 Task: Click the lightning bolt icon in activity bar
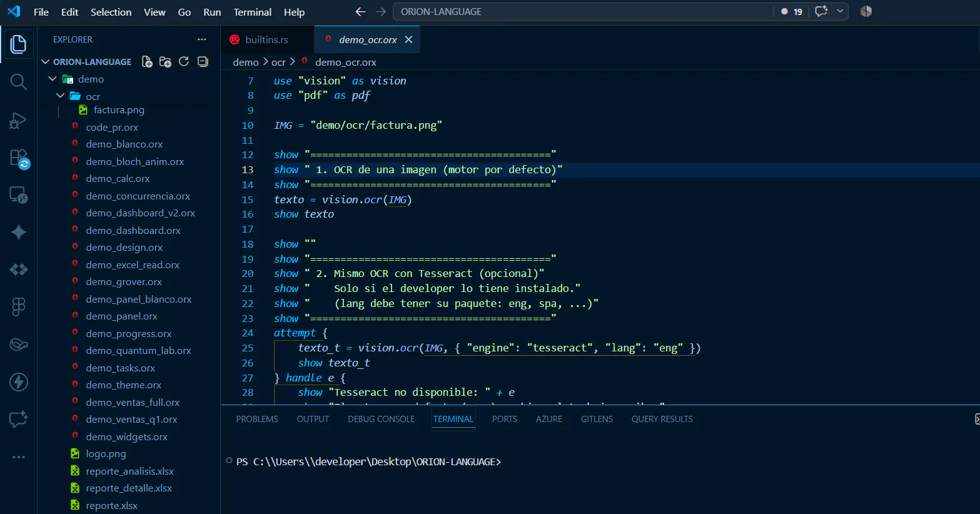(18, 382)
